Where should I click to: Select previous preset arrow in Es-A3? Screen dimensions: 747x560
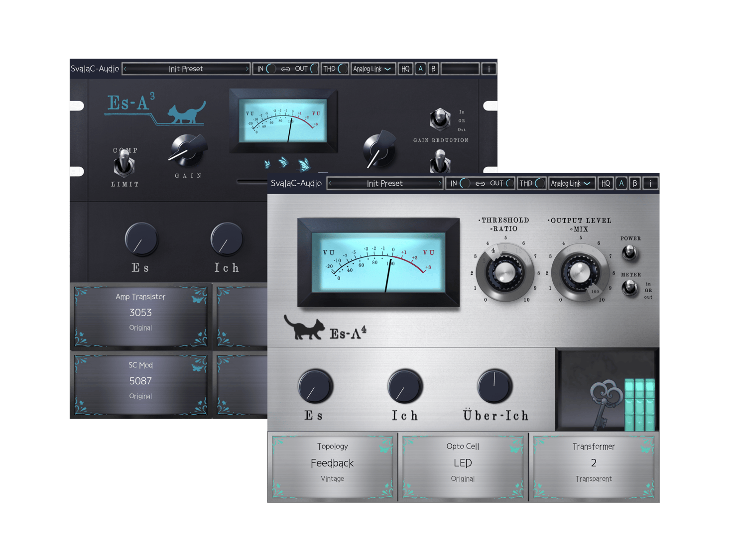[125, 69]
